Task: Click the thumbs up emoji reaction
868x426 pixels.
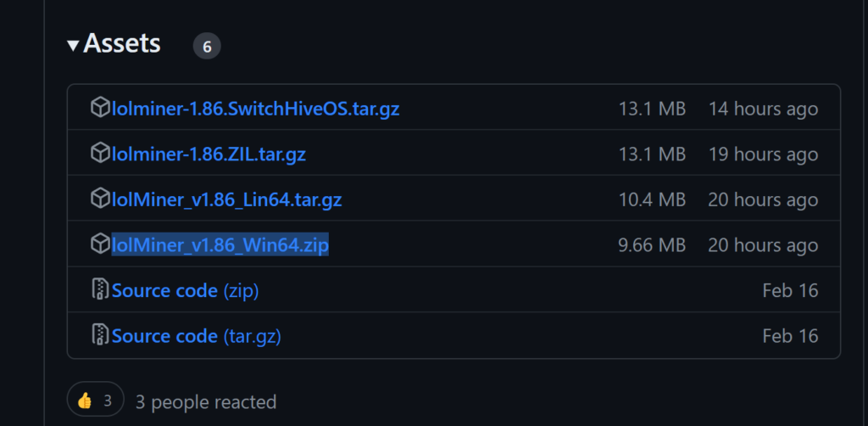Action: [85, 401]
